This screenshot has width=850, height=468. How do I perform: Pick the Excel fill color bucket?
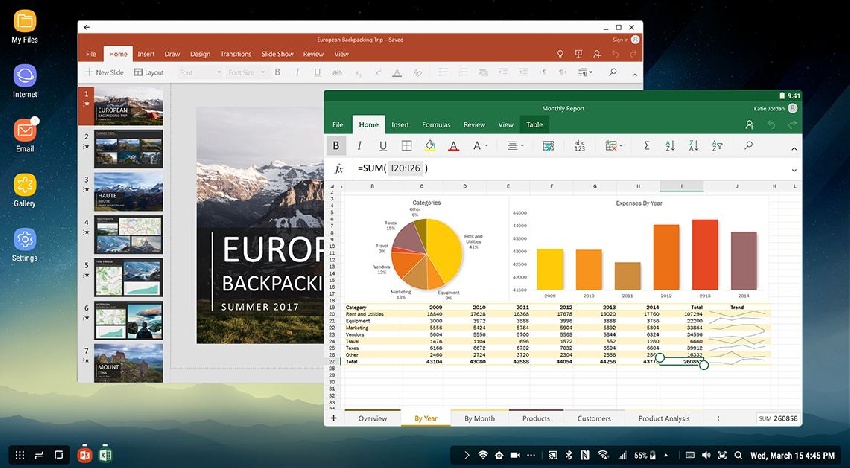428,146
